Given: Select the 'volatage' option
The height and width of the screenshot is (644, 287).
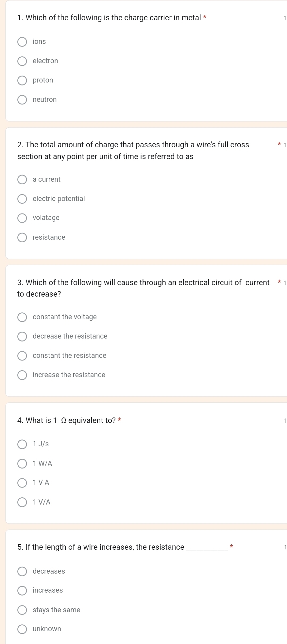Looking at the screenshot, I should point(22,218).
